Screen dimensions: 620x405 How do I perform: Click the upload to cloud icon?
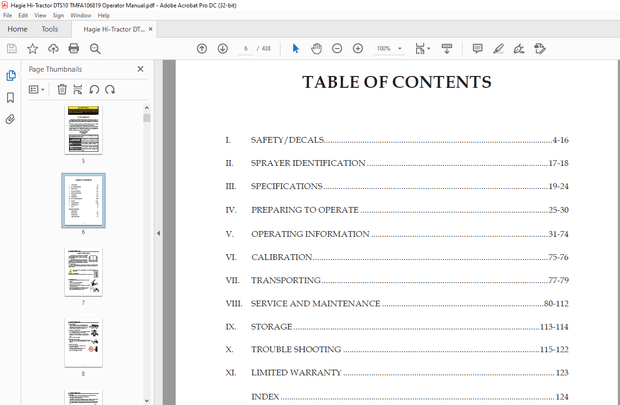coord(53,49)
